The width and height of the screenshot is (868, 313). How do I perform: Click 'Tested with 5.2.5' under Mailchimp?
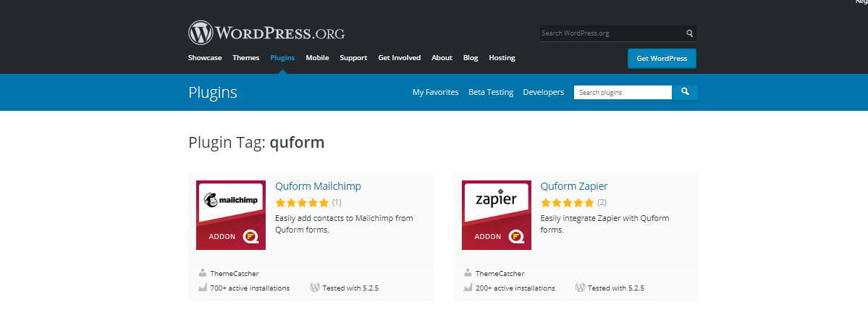(350, 288)
